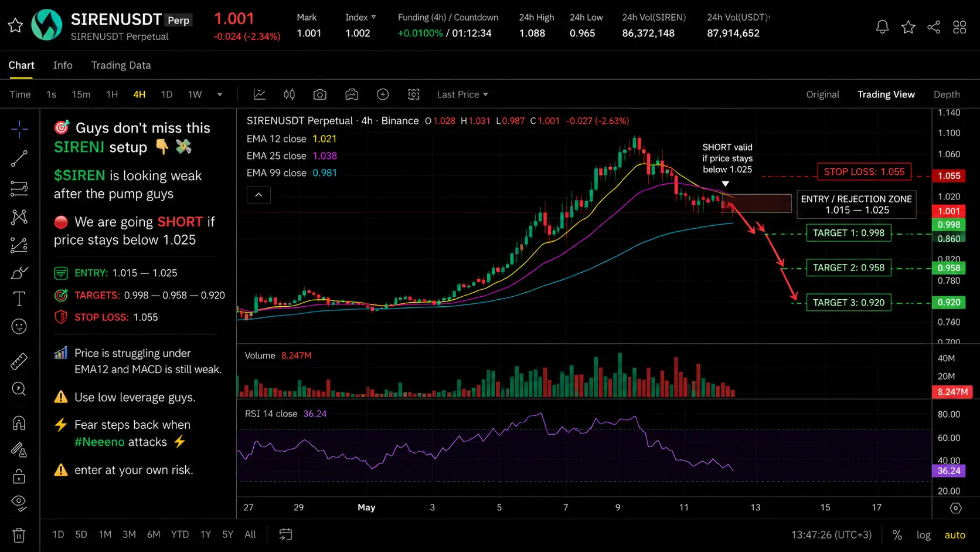Open the Last Price dropdown
This screenshot has width=980, height=552.
pos(462,94)
